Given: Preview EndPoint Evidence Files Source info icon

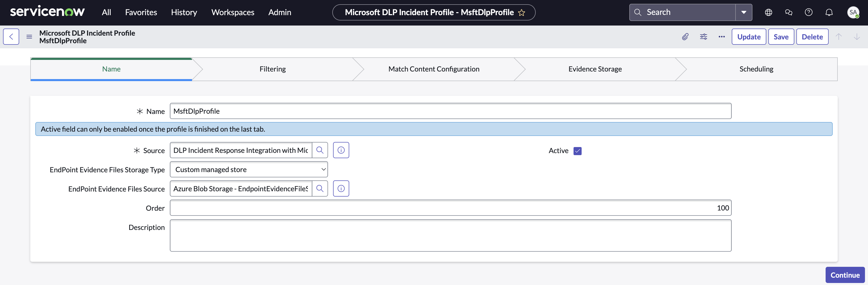Looking at the screenshot, I should tap(341, 188).
